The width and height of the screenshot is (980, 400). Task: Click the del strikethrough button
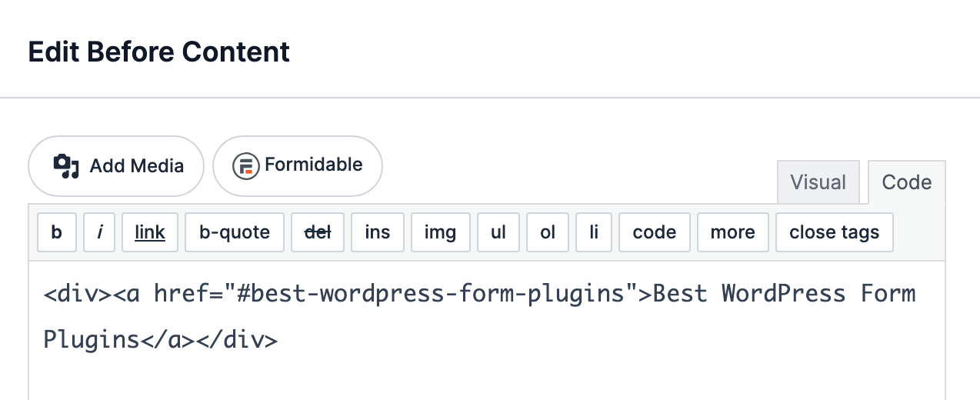pos(318,232)
